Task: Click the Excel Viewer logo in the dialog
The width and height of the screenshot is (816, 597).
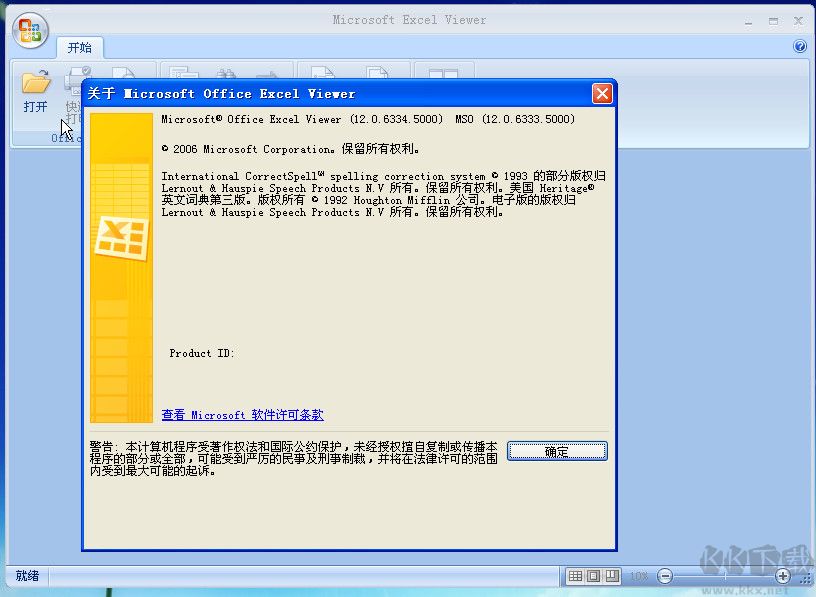Action: click(x=121, y=237)
